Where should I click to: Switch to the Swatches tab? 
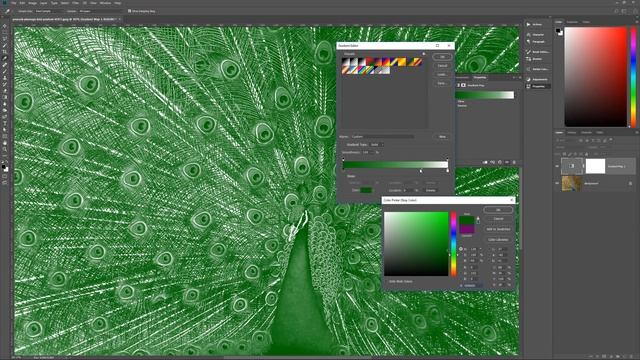tap(572, 22)
